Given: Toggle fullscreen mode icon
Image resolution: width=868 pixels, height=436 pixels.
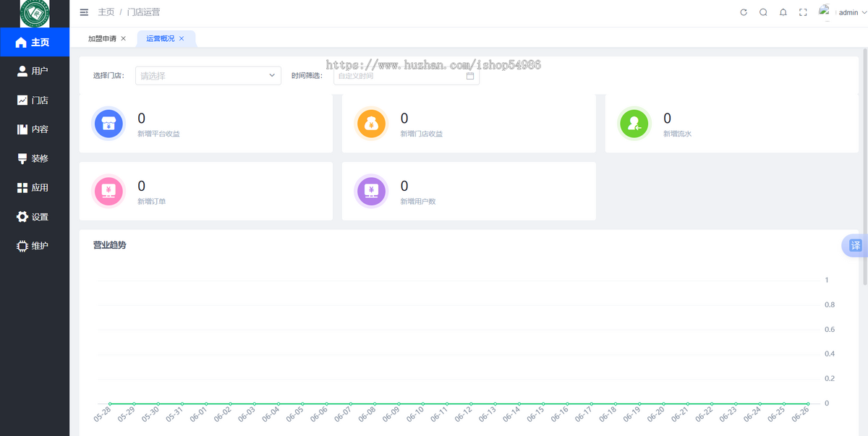Looking at the screenshot, I should [803, 12].
